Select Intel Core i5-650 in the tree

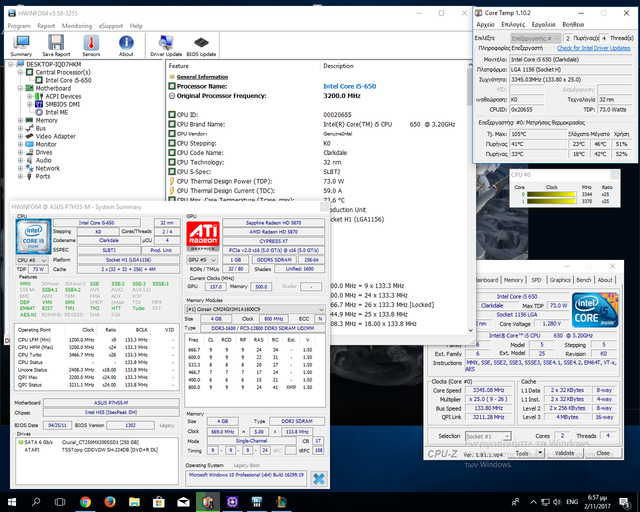(x=68, y=80)
